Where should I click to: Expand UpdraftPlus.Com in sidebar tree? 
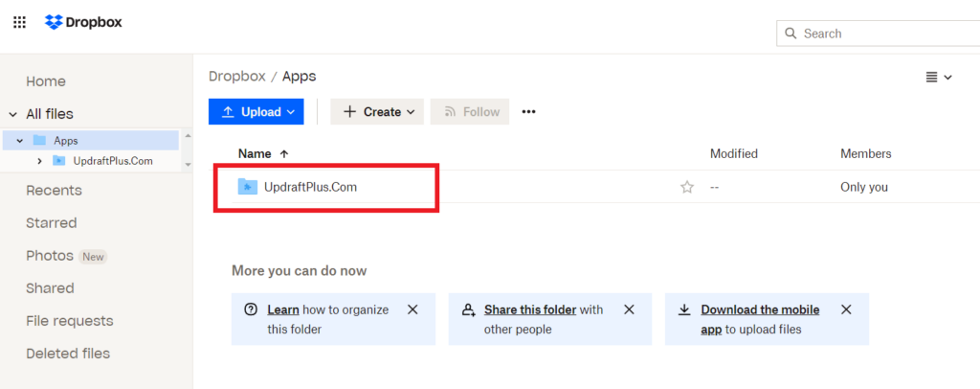[x=40, y=161]
